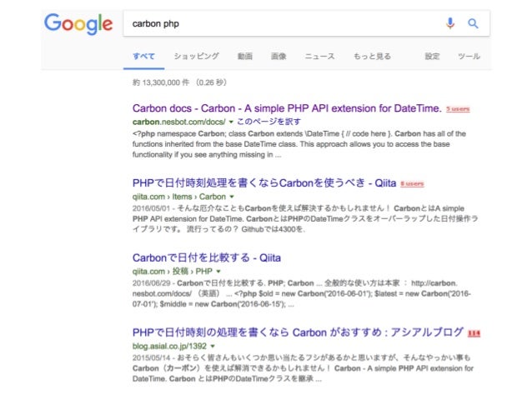Open the もっと見る menu
This screenshot has height=400, width=532.
coord(372,57)
